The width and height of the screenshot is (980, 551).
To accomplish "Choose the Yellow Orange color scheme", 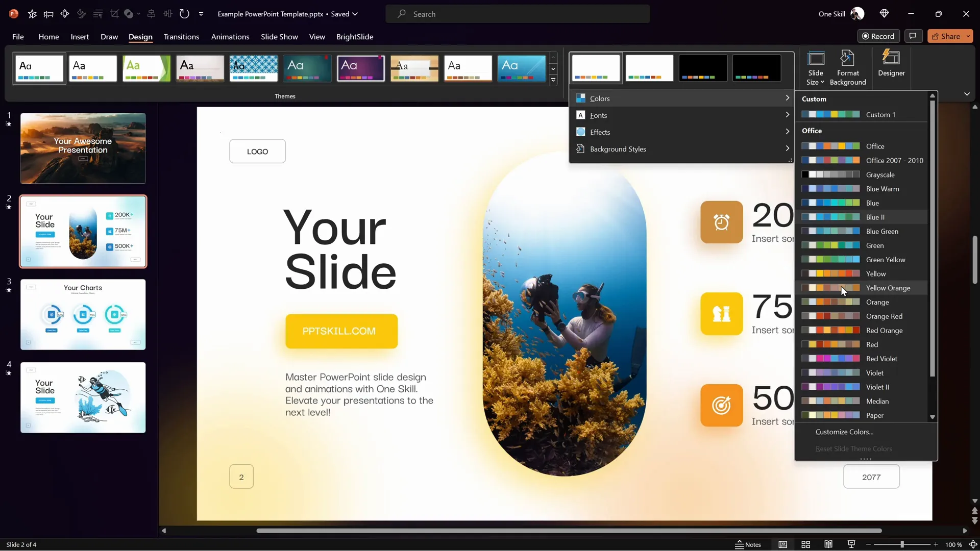I will pos(862,288).
